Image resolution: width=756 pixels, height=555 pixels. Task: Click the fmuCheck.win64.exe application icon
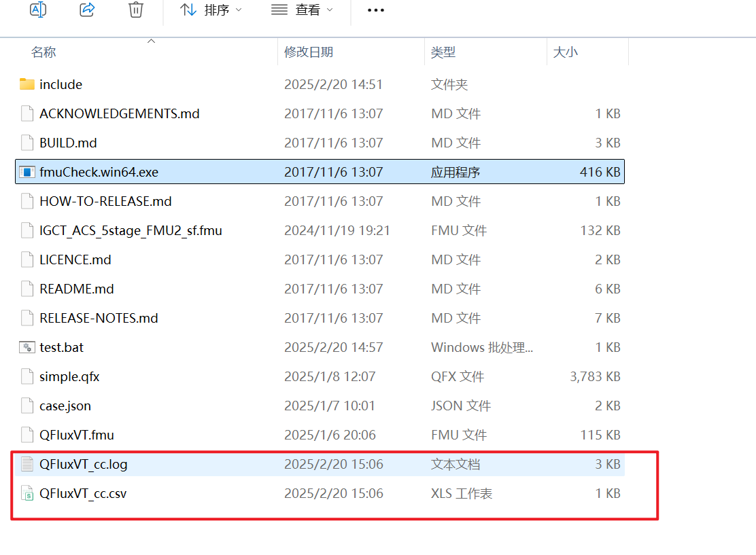click(x=27, y=172)
